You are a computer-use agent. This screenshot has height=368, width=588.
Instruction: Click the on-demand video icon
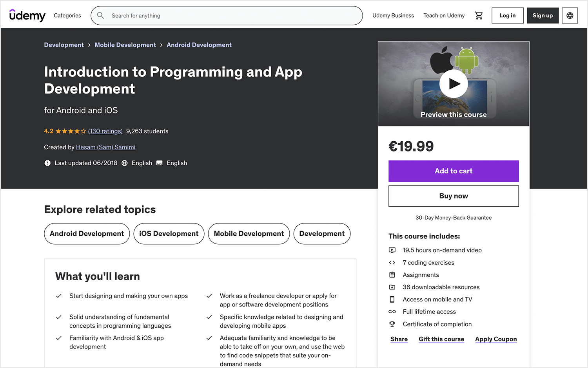[392, 250]
